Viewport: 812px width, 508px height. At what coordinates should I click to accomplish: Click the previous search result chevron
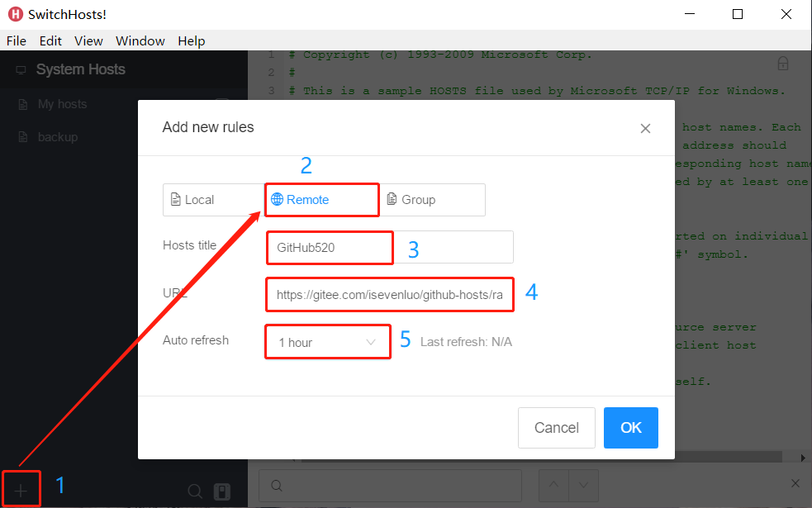pos(555,486)
